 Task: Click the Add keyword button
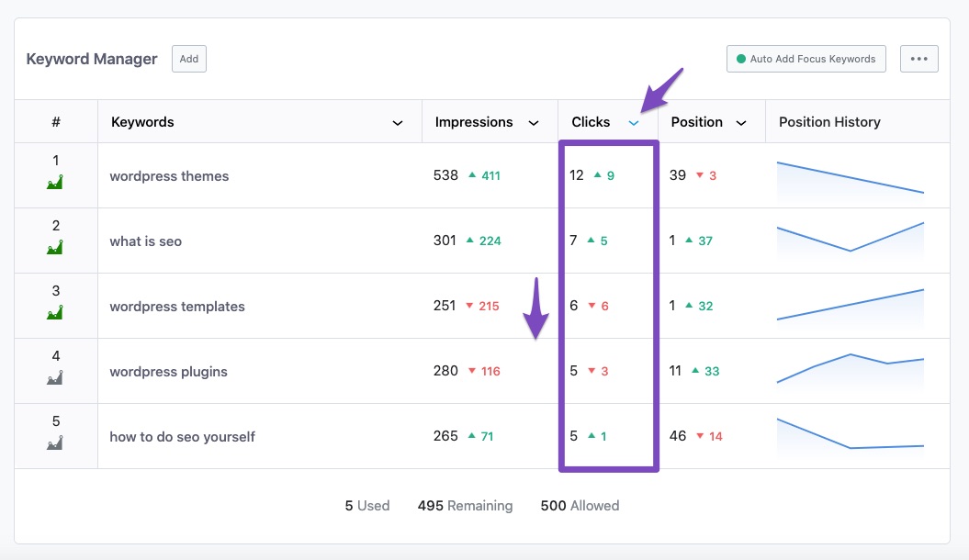coord(189,59)
